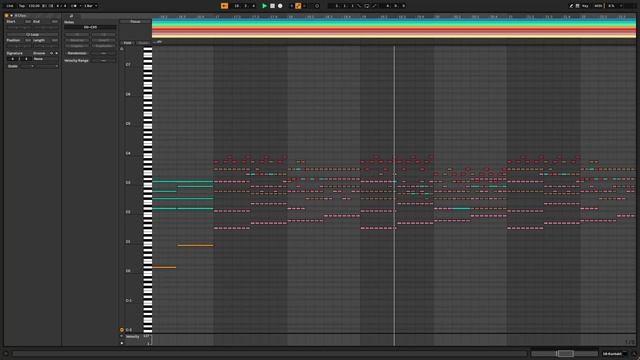Open the 1 Bar quantization dropdown
The height and width of the screenshot is (360, 640).
[91, 6]
